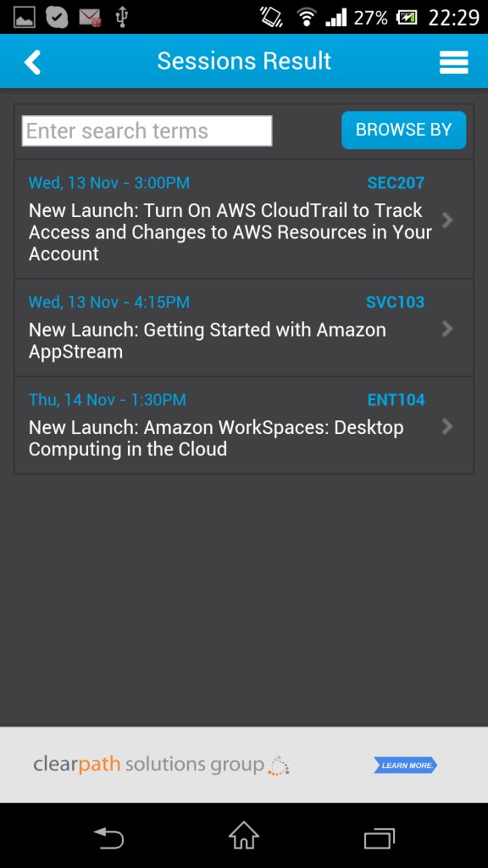
Task: Tap the Android home button
Action: pyautogui.click(x=244, y=835)
